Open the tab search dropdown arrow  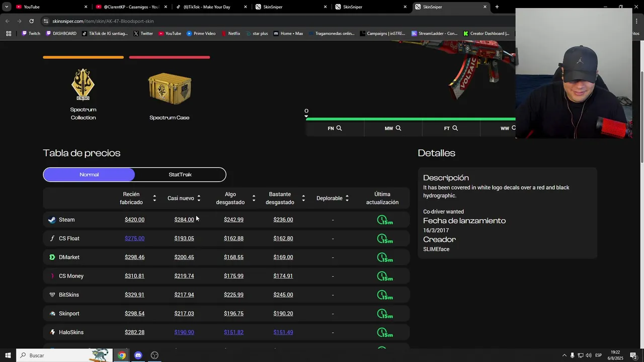(x=6, y=7)
